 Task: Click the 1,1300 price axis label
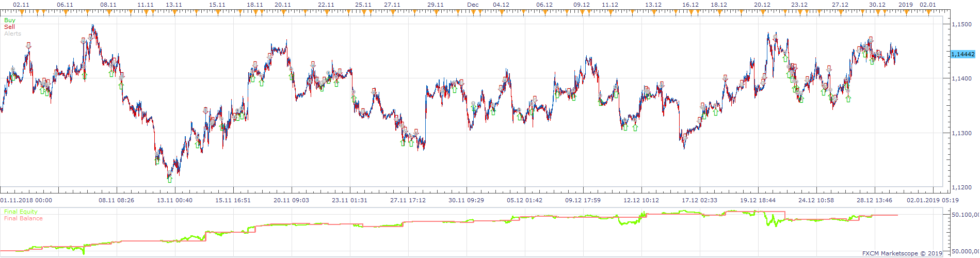tap(961, 133)
